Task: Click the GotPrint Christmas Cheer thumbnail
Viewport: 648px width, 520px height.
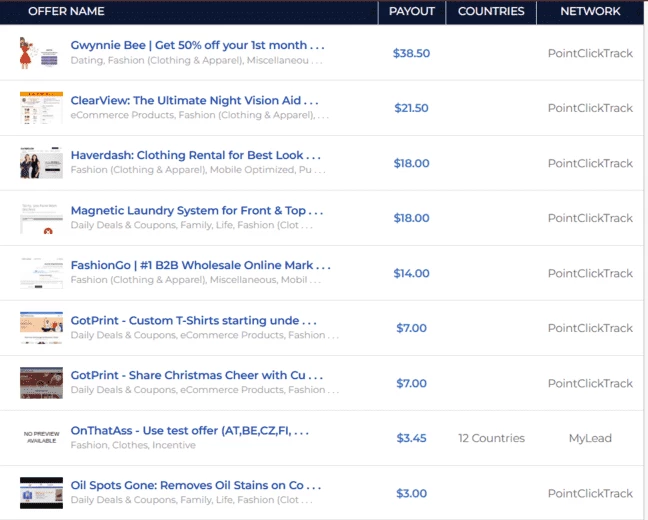Action: [x=41, y=383]
